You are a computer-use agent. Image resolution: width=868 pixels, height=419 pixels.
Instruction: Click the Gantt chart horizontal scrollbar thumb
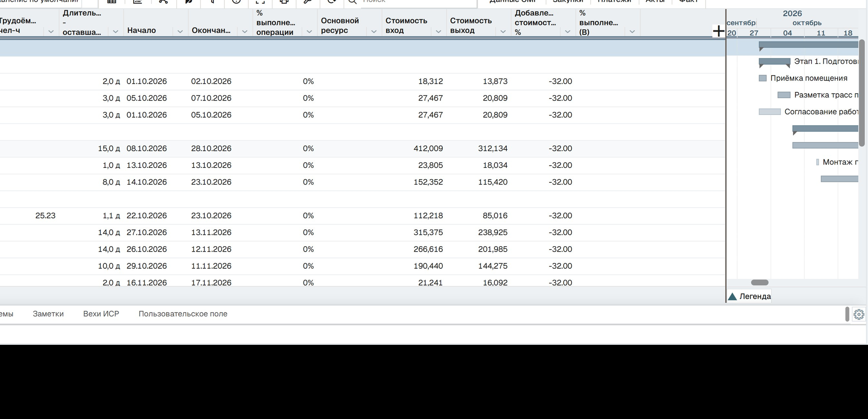[x=759, y=282]
